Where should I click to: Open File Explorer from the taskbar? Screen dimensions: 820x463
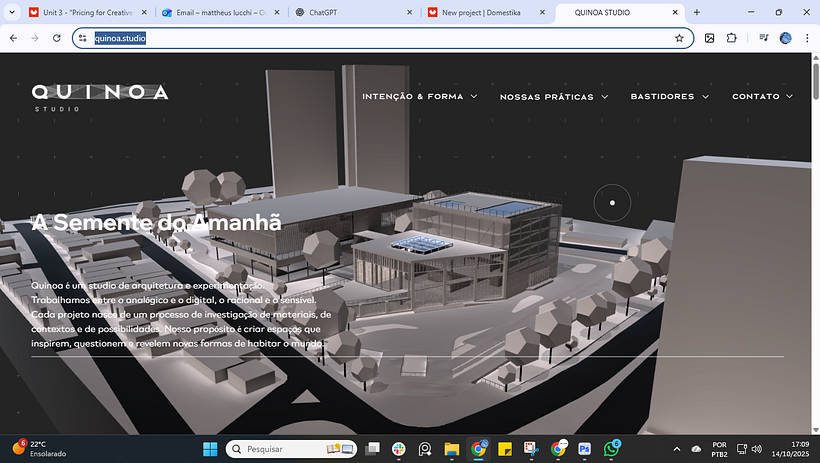click(x=451, y=449)
